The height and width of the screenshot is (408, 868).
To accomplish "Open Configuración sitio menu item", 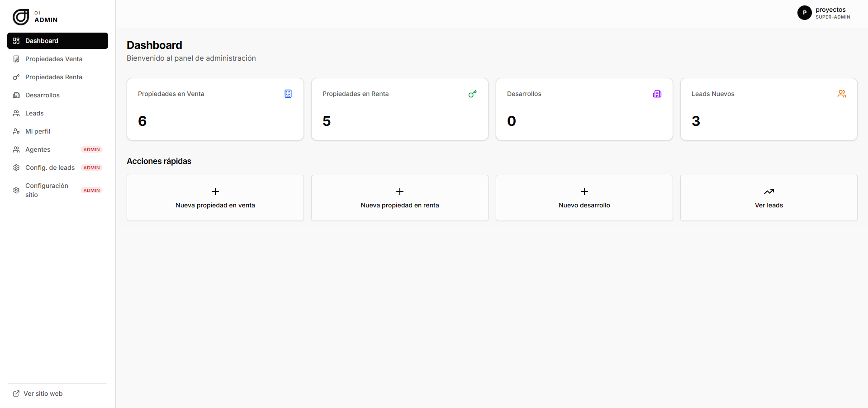I will pyautogui.click(x=57, y=190).
